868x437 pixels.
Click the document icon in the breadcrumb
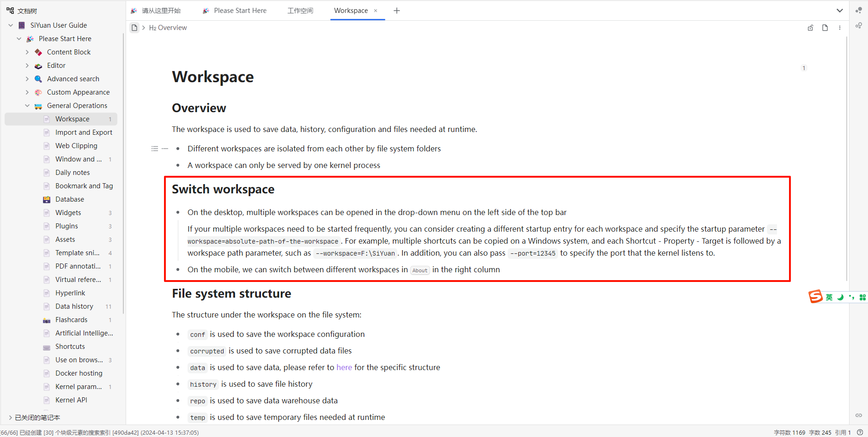134,28
